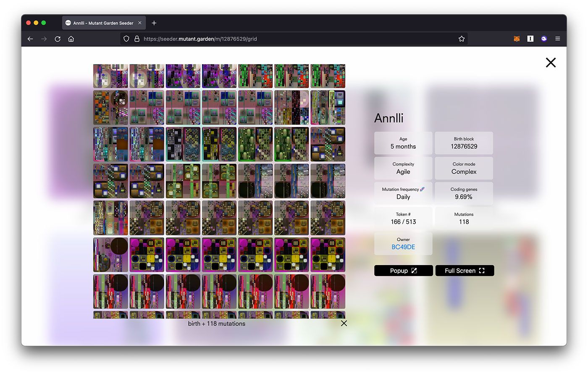
Task: Select the first mutation thumbnail in grid
Action: point(110,76)
